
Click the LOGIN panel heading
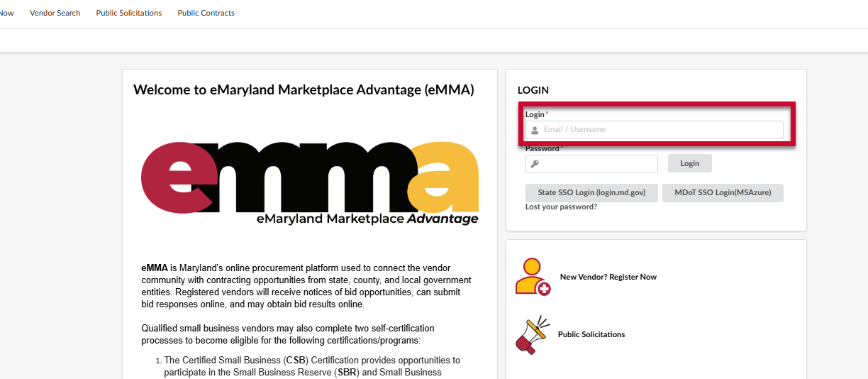tap(533, 91)
